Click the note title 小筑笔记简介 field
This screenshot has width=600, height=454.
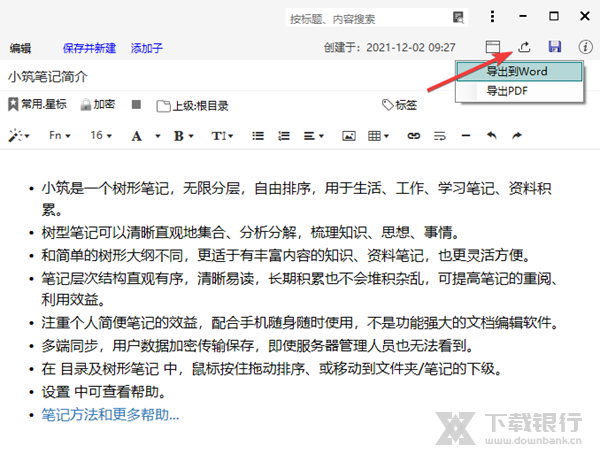48,77
